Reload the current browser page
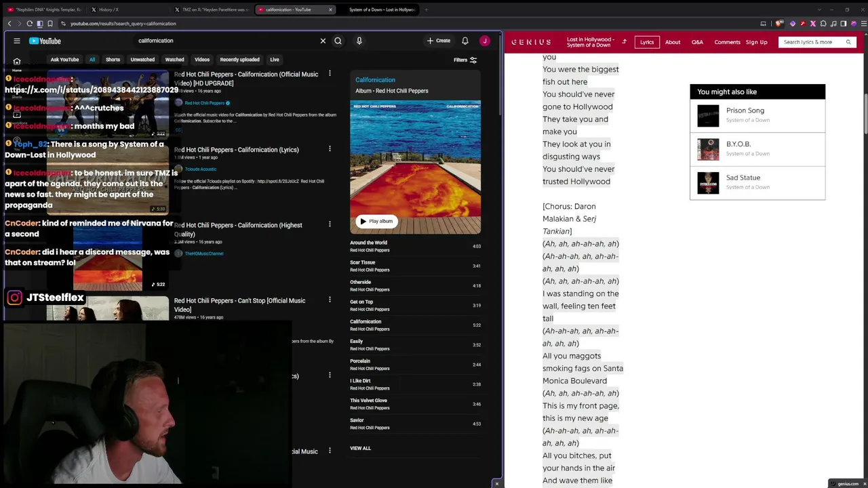The image size is (868, 488). [29, 24]
